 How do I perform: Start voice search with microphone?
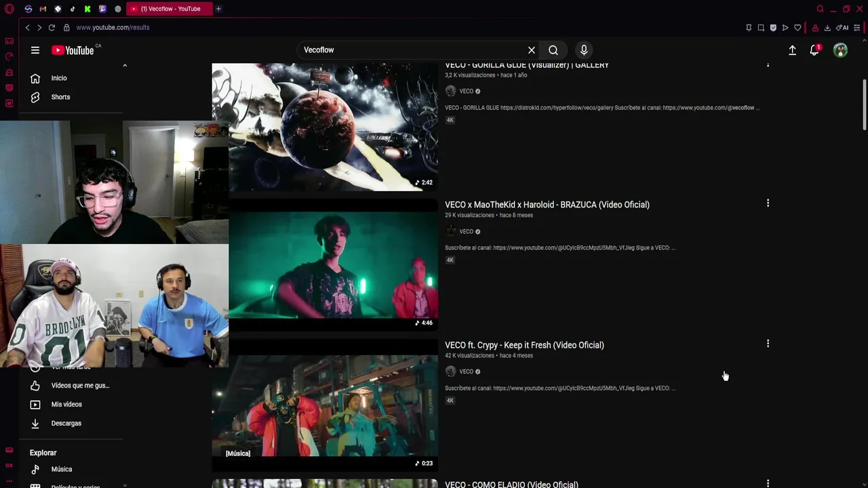pos(584,50)
